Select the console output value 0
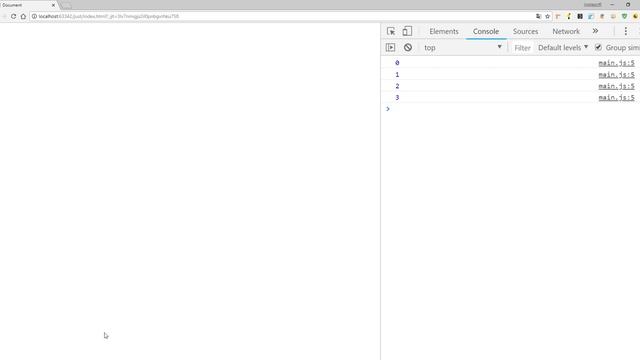Image resolution: width=640 pixels, height=360 pixels. 397,63
